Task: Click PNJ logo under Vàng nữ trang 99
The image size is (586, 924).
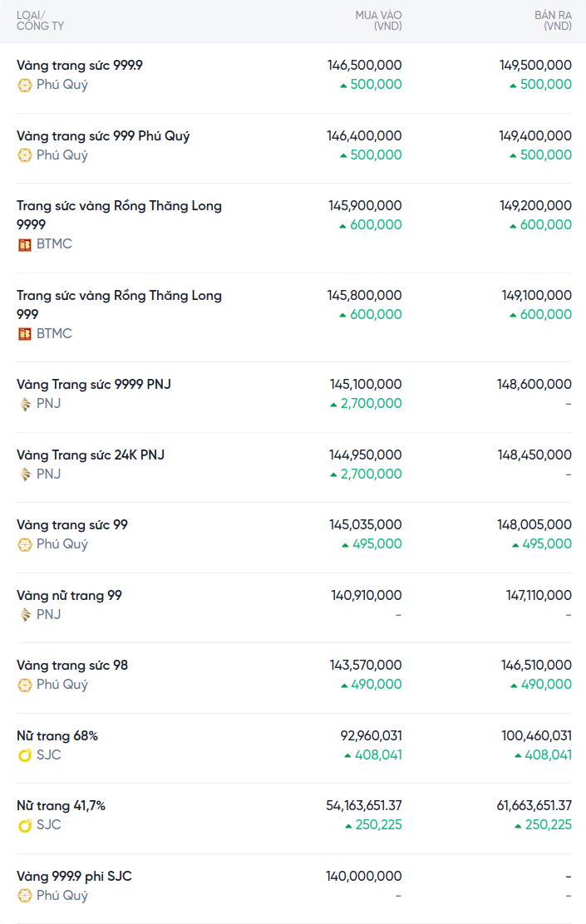Action: (x=25, y=615)
